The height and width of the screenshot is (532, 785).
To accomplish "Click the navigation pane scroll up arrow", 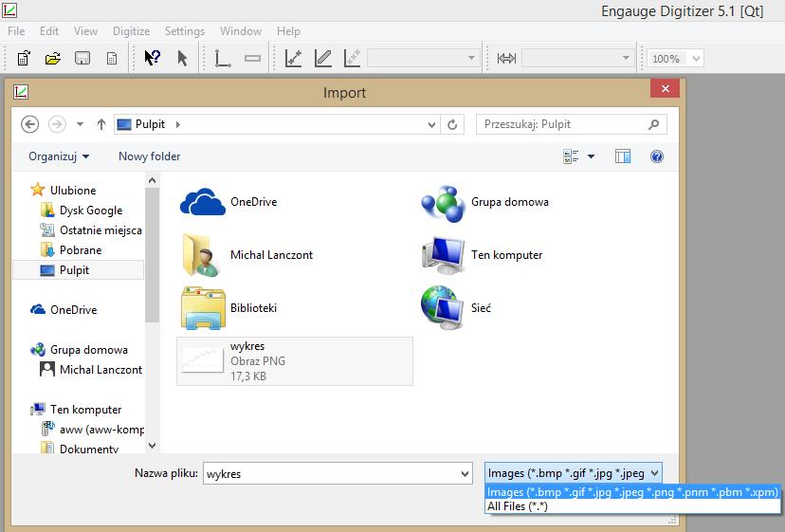I will click(x=153, y=180).
